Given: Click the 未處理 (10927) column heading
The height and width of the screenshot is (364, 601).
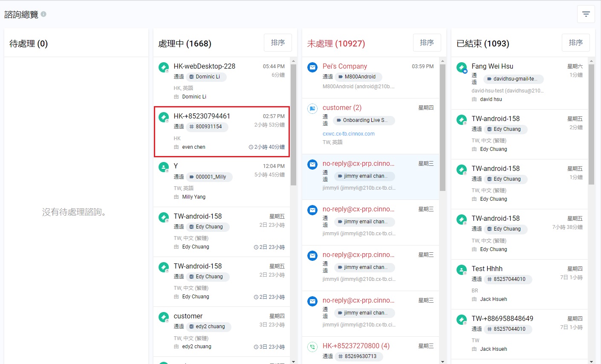Looking at the screenshot, I should (336, 43).
